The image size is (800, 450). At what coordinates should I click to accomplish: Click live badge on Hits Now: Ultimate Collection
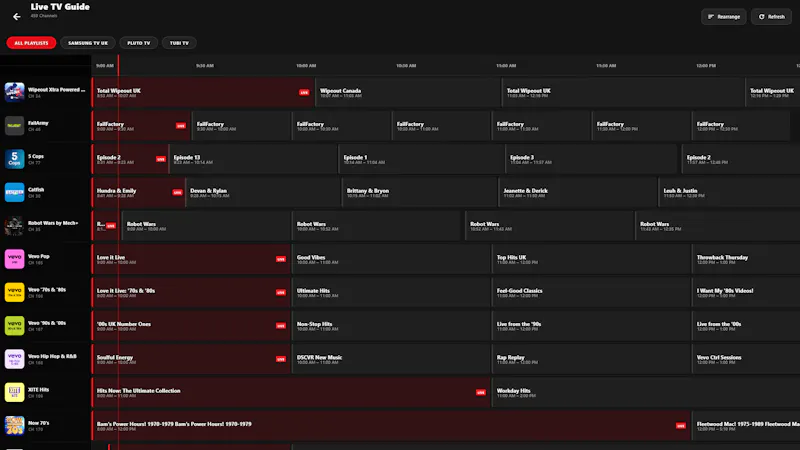coord(481,392)
